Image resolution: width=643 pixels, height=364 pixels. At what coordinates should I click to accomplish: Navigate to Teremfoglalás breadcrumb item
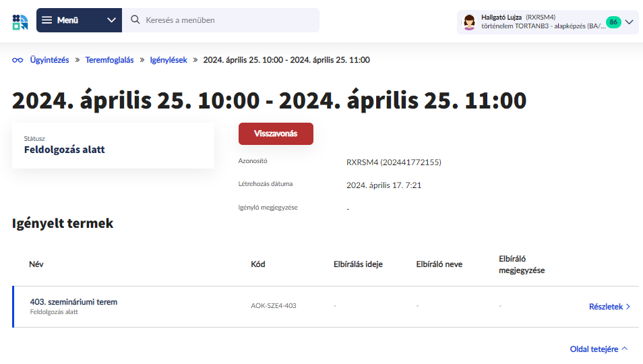(x=109, y=60)
